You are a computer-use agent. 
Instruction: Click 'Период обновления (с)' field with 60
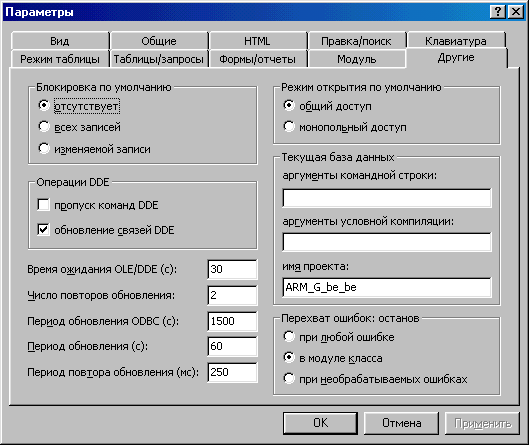(x=232, y=346)
